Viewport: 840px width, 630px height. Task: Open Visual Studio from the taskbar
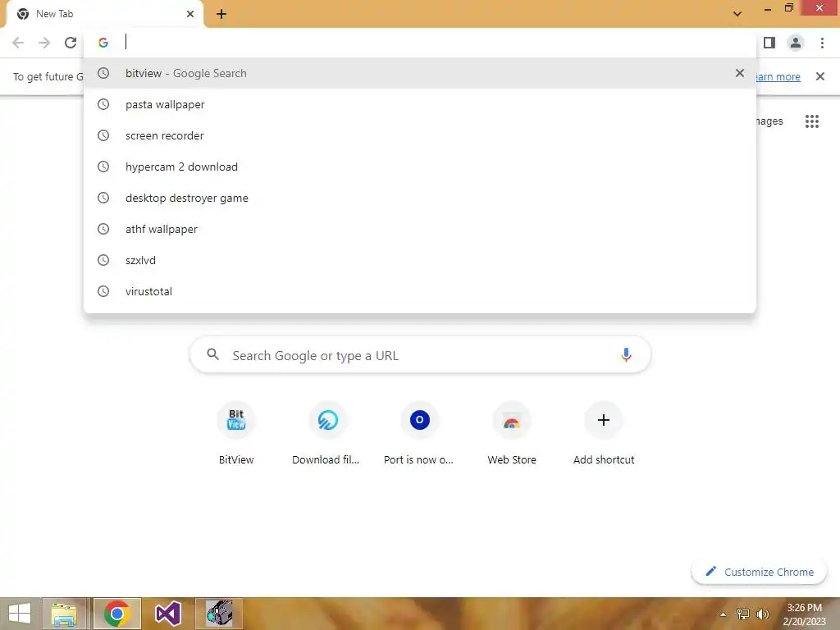click(167, 614)
